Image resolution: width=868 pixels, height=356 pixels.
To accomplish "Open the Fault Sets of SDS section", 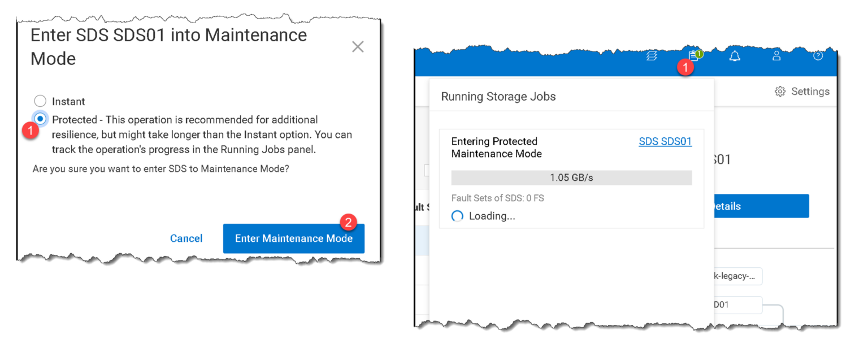I will click(x=497, y=198).
